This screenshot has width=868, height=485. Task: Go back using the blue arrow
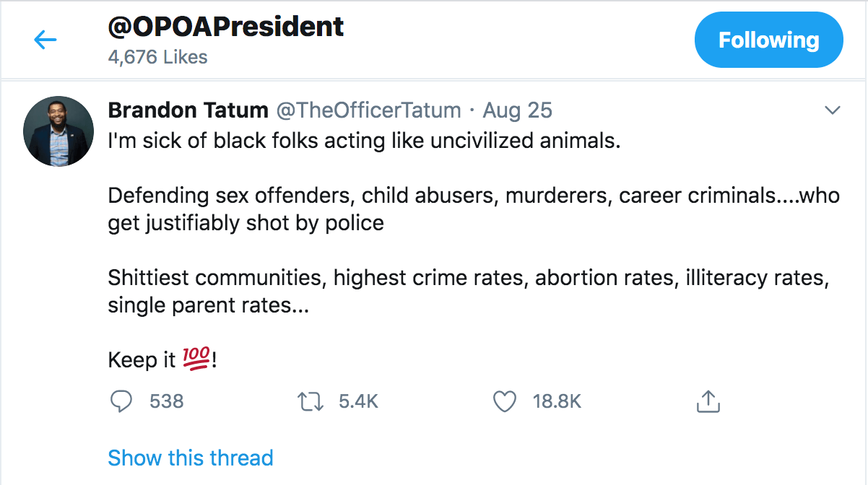pos(45,40)
